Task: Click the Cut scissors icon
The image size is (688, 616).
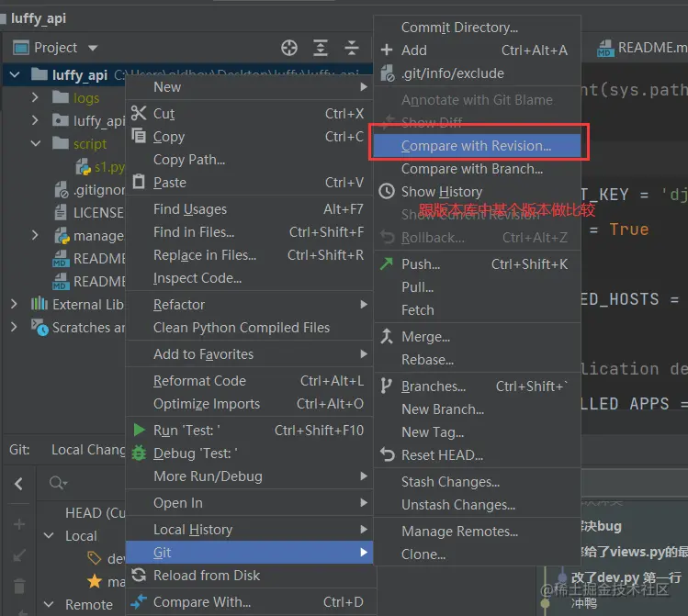Action: coord(139,113)
